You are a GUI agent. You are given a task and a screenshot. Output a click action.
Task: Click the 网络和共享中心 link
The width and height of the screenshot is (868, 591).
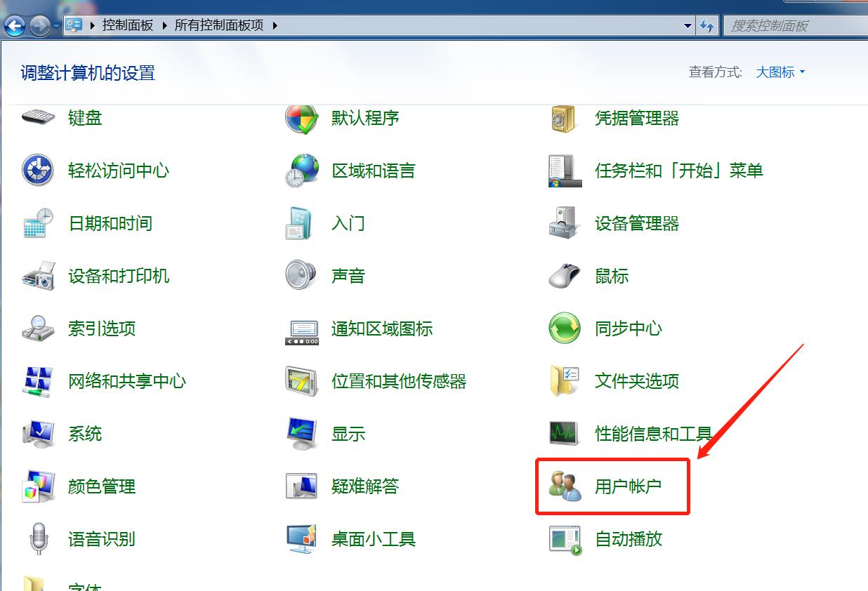click(127, 381)
